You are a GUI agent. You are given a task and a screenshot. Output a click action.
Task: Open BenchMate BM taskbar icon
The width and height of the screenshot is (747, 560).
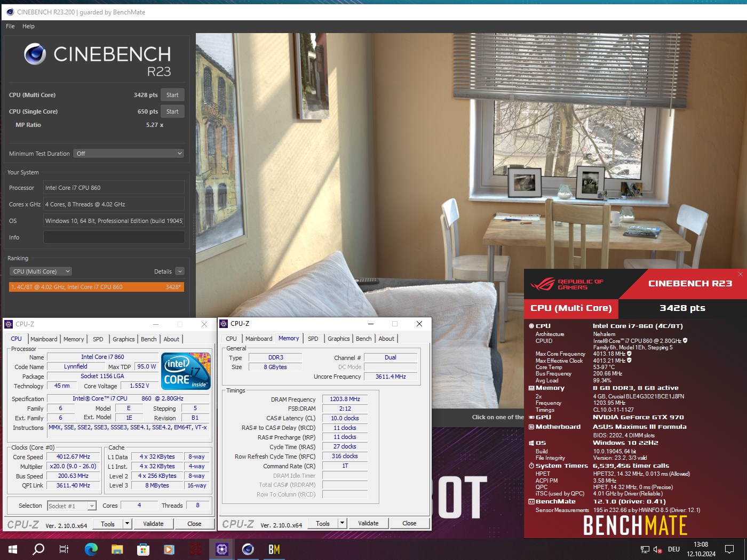274,549
